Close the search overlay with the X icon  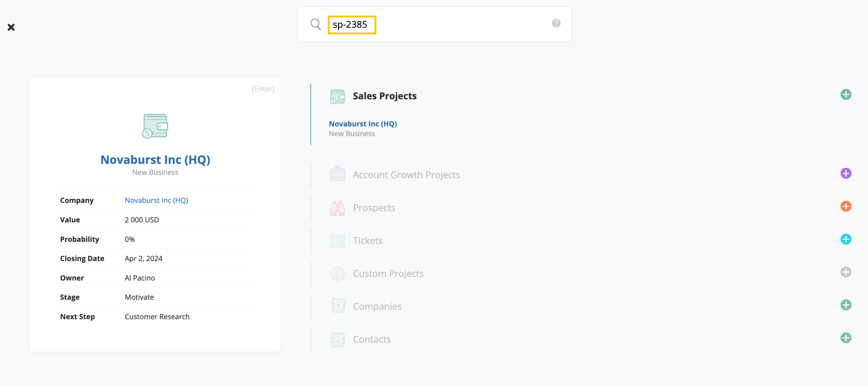[11, 27]
